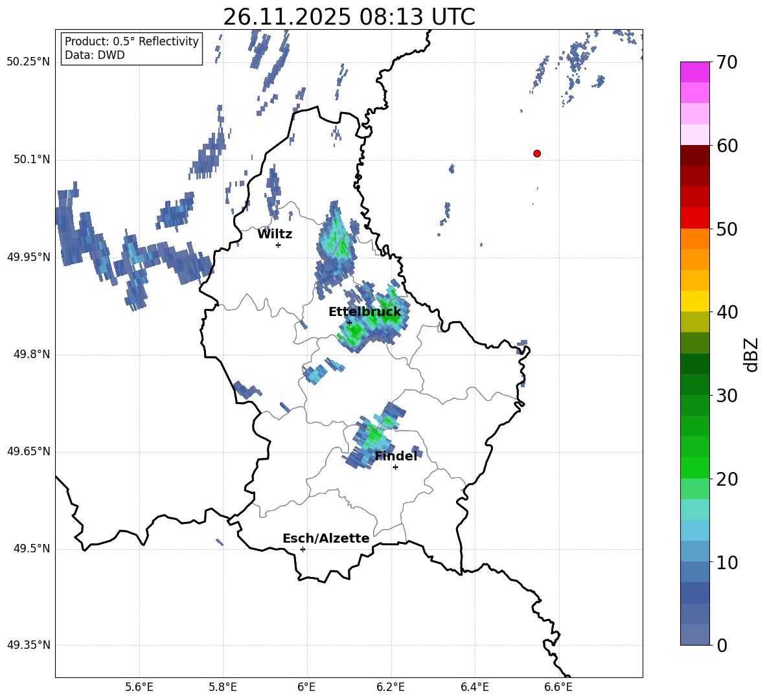
Task: Click the 50.25°N latitude label
Action: (29, 63)
